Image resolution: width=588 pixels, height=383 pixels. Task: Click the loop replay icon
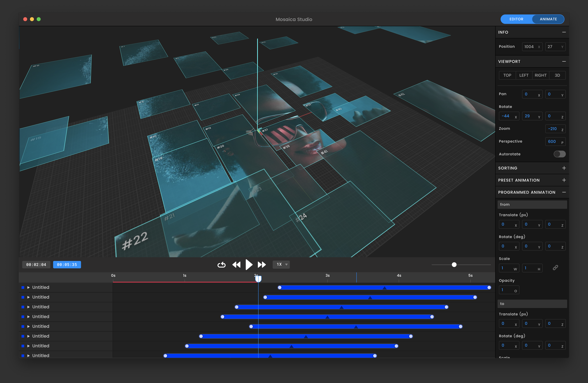click(221, 265)
